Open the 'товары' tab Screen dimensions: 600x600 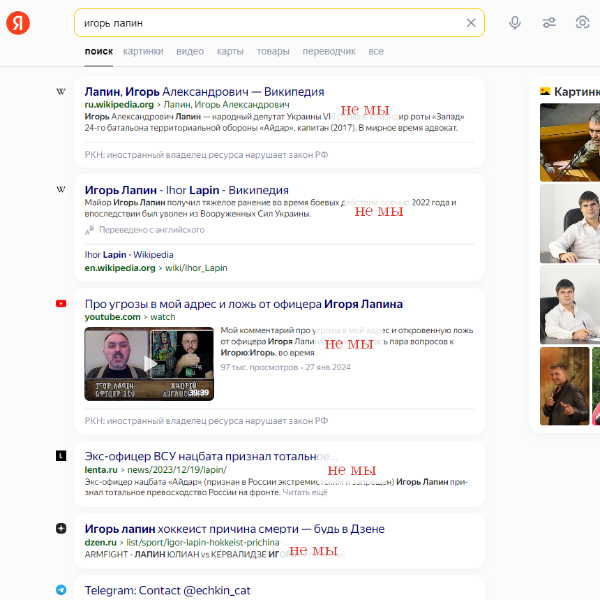point(273,52)
